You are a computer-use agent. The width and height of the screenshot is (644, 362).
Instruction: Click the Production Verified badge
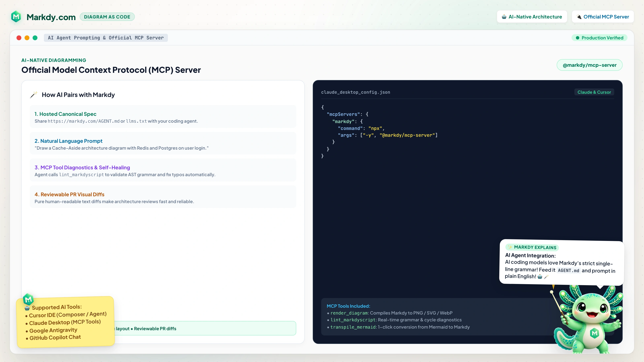tap(600, 38)
